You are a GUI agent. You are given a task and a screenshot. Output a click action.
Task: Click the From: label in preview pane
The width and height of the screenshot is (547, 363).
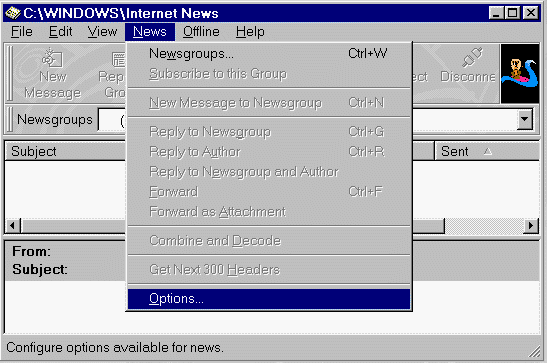pyautogui.click(x=31, y=251)
